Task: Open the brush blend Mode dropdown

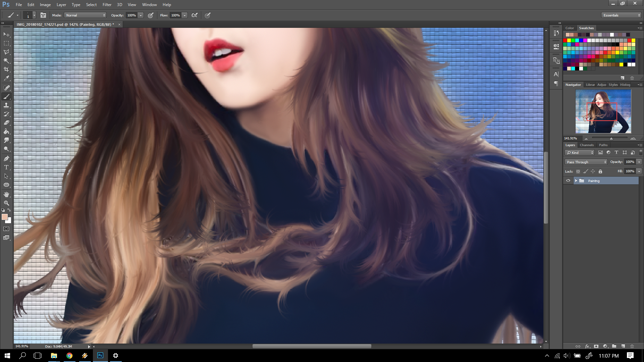Action: click(85, 15)
